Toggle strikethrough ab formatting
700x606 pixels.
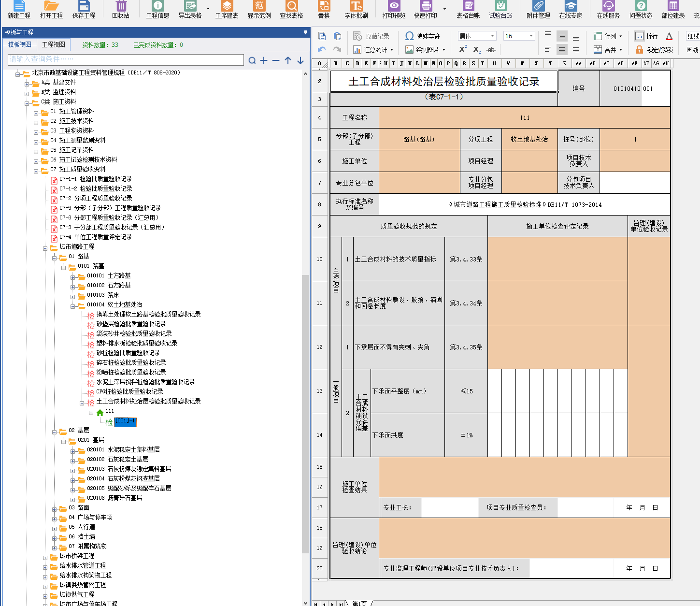click(x=491, y=49)
